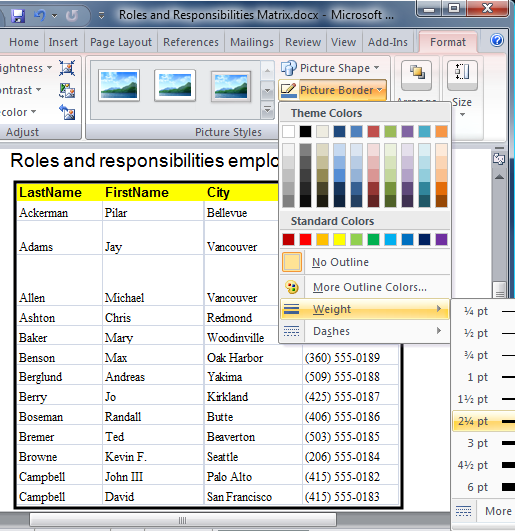Choose No Outline option
This screenshot has width=515, height=531.
[365, 262]
